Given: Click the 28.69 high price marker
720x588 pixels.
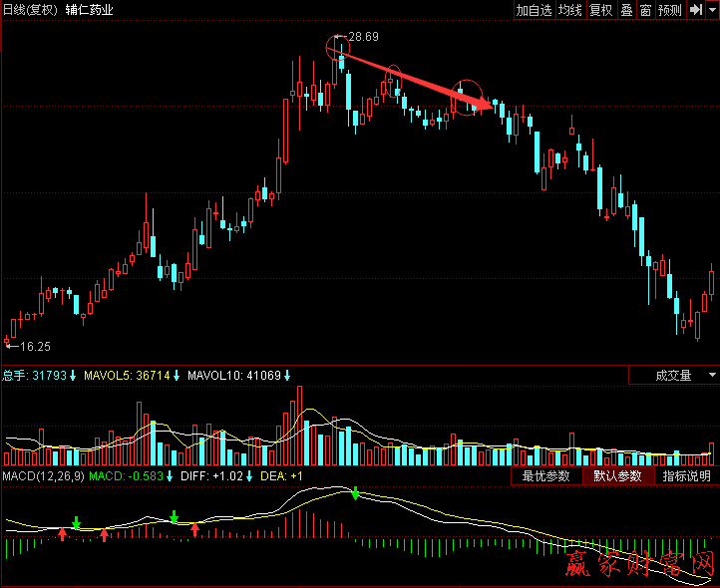Looking at the screenshot, I should pyautogui.click(x=363, y=37).
